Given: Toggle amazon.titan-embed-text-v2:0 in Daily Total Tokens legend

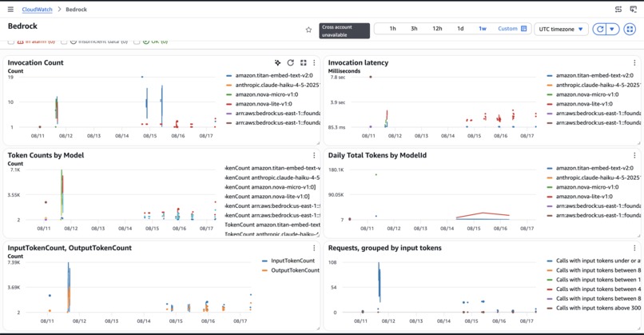Looking at the screenshot, I should point(594,168).
